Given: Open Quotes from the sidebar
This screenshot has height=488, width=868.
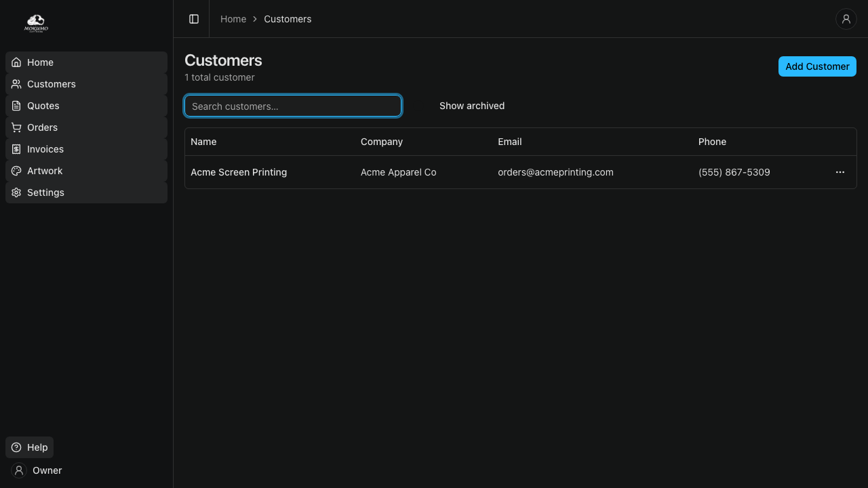Looking at the screenshot, I should 43,106.
